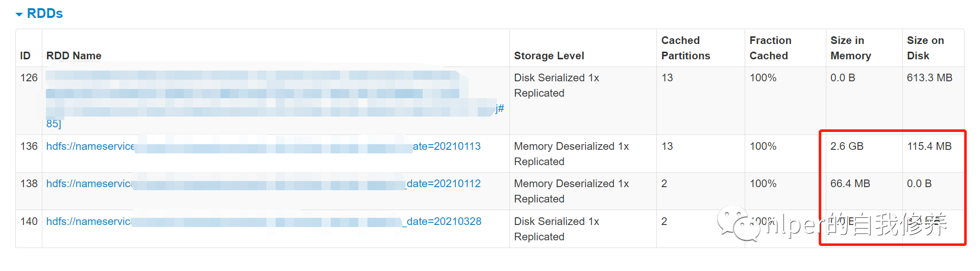Image resolution: width=980 pixels, height=271 pixels.
Task: Click the 115.4 MB disk size cell
Action: point(929,146)
